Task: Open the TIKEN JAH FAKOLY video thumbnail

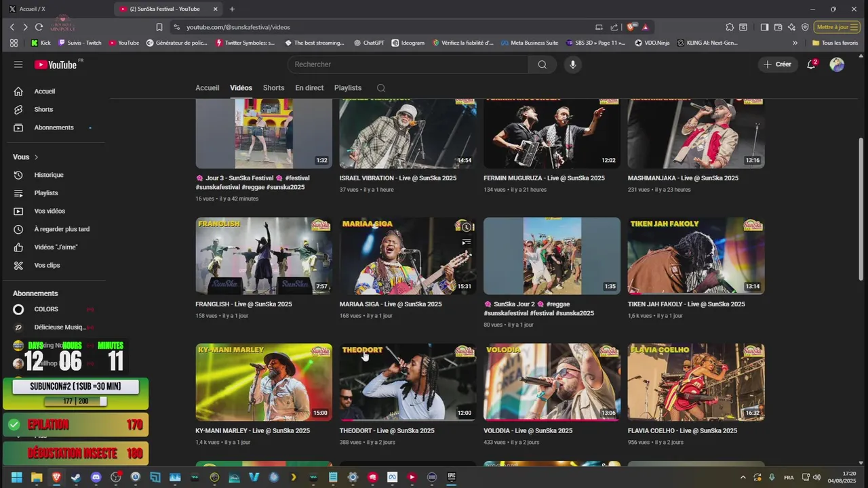Action: point(696,256)
